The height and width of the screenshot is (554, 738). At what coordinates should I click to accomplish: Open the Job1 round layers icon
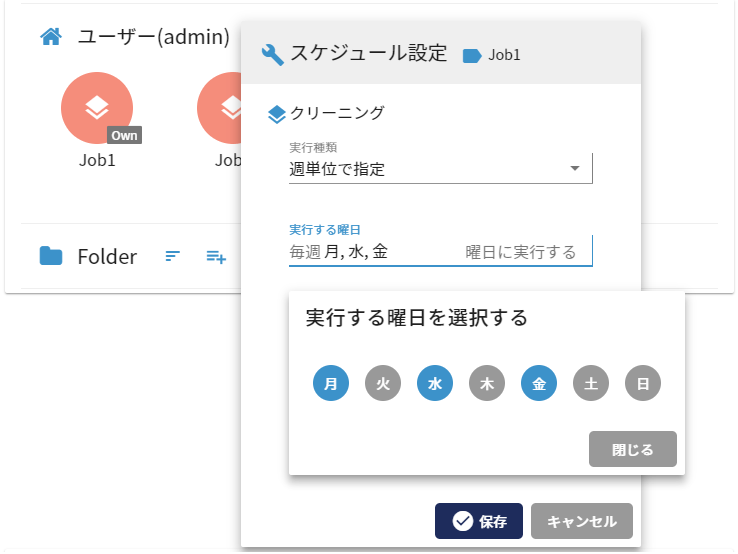pos(97,107)
